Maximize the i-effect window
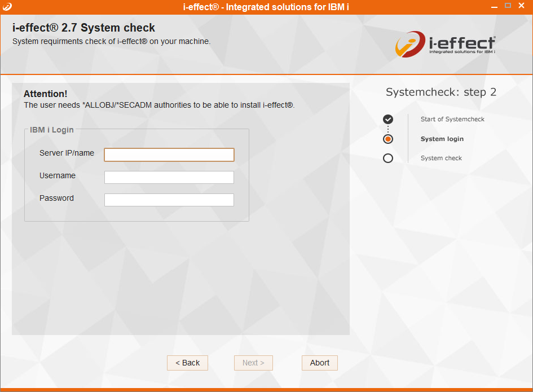533x392 pixels. pyautogui.click(x=508, y=6)
